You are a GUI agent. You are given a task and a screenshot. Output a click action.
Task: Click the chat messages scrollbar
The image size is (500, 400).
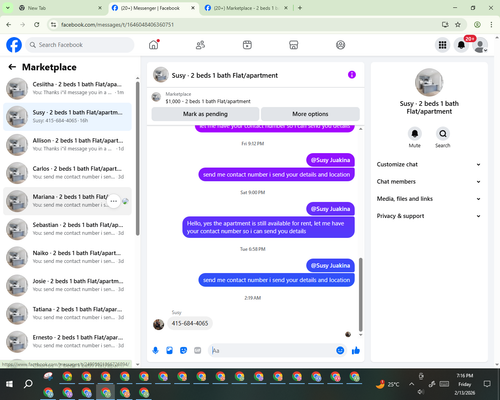pyautogui.click(x=360, y=294)
